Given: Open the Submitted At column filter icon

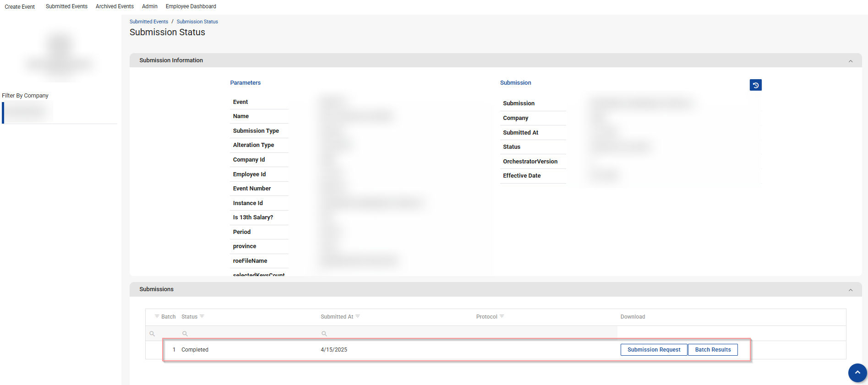Looking at the screenshot, I should click(358, 316).
